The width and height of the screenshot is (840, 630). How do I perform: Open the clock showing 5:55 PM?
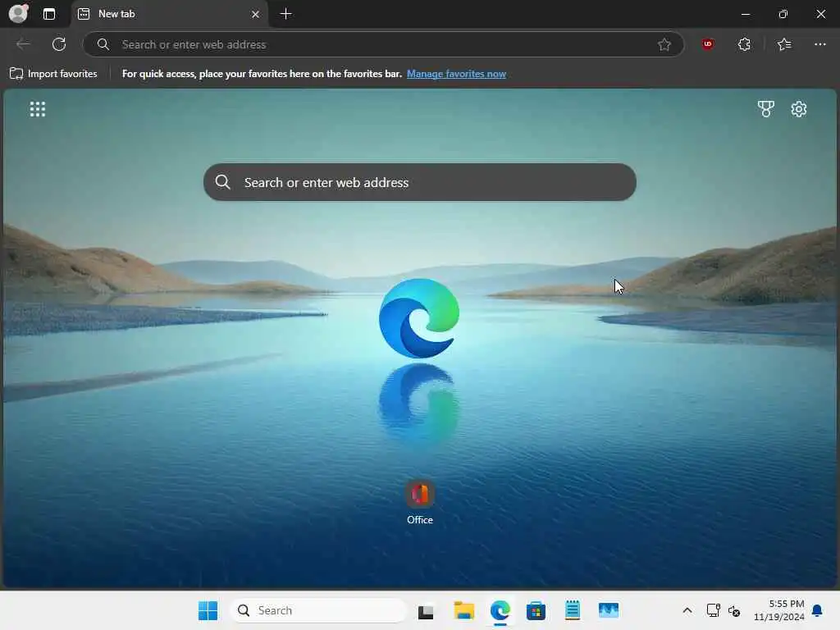coord(779,610)
